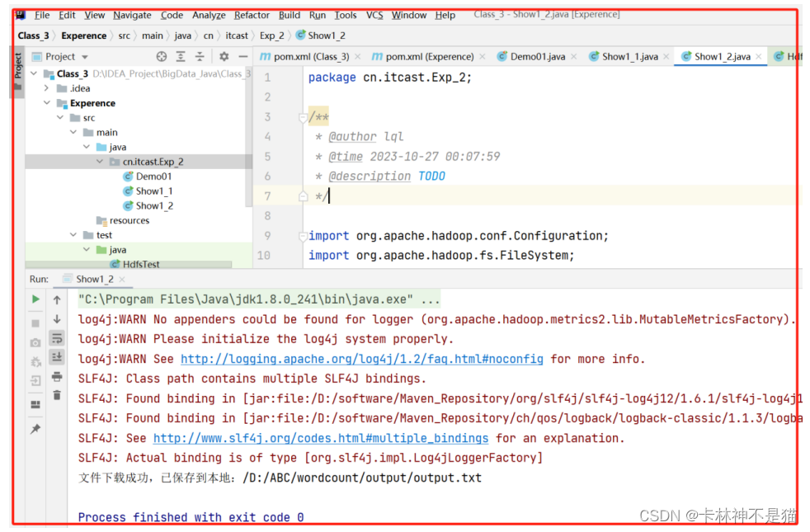810x532 pixels.
Task: Select resources folder in tree
Action: pyautogui.click(x=123, y=220)
